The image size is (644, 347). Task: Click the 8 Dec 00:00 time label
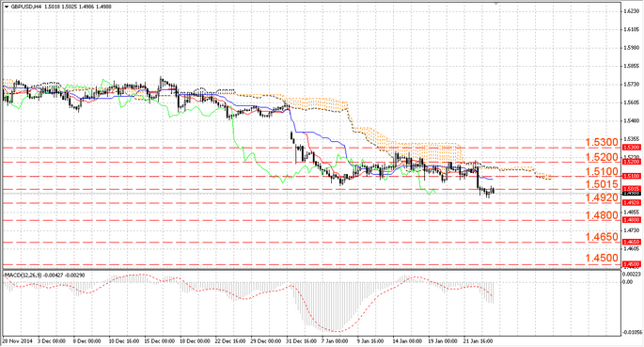pyautogui.click(x=86, y=341)
